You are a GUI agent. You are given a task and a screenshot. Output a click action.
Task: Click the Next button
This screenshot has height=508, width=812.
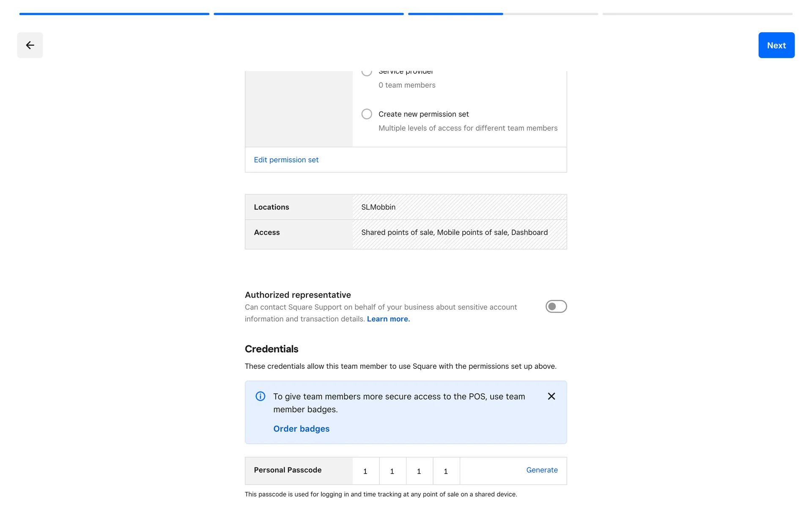pyautogui.click(x=776, y=45)
